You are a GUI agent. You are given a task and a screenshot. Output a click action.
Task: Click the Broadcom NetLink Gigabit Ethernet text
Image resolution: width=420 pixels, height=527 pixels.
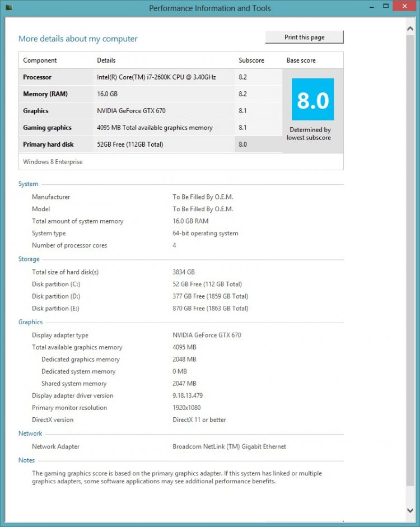(229, 447)
